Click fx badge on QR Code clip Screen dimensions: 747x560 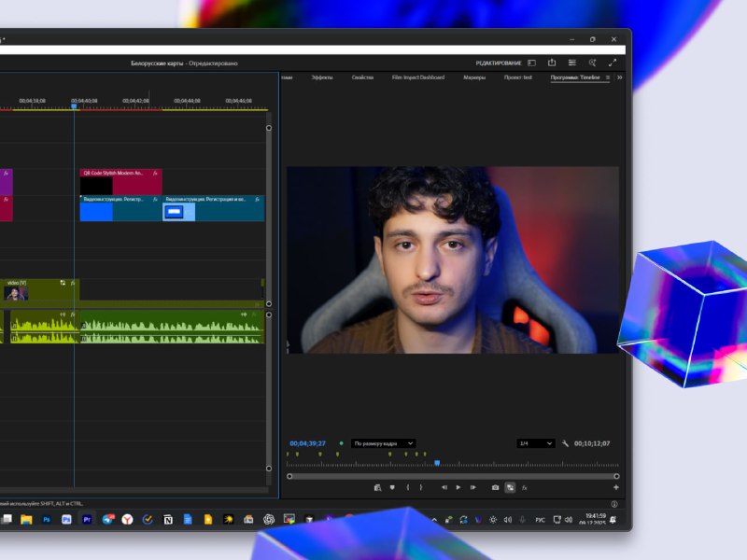tap(155, 174)
